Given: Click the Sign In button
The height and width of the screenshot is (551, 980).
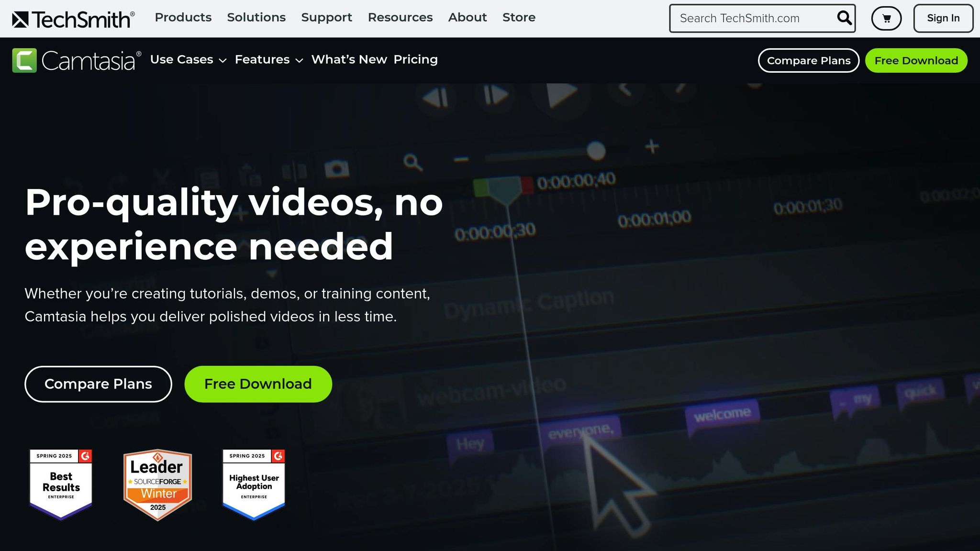Looking at the screenshot, I should 943,18.
